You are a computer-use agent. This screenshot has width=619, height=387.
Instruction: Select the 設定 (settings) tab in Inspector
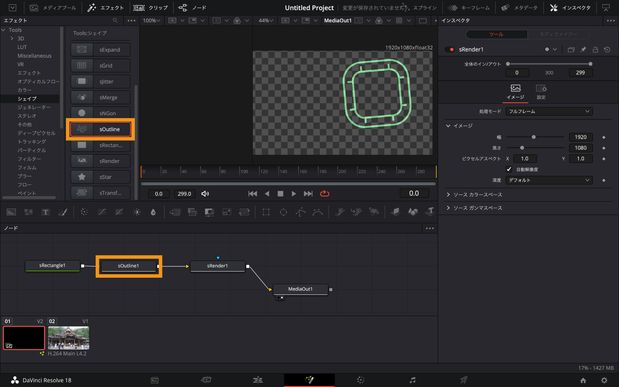(x=541, y=92)
